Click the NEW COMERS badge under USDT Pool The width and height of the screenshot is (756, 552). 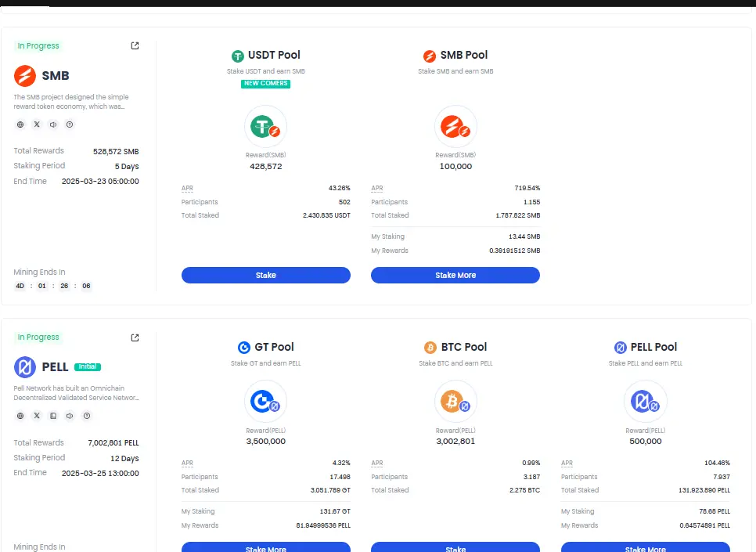265,84
